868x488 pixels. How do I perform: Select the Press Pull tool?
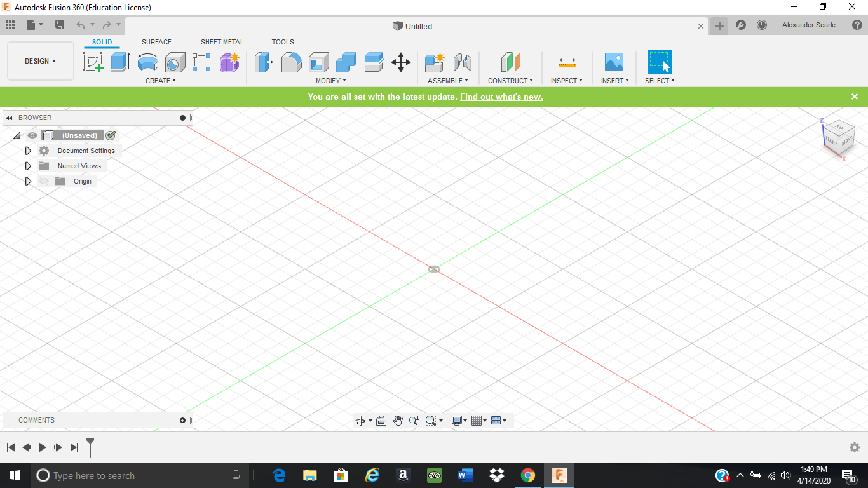point(264,62)
